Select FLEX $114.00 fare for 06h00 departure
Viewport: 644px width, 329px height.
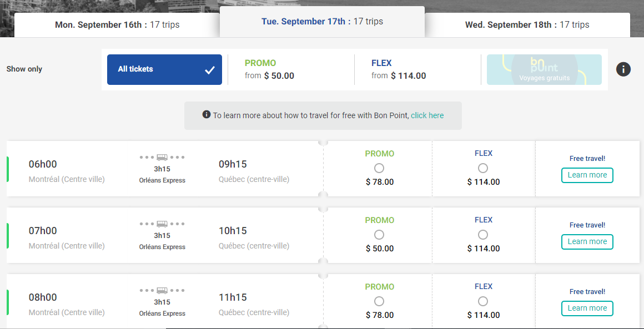[x=483, y=168]
